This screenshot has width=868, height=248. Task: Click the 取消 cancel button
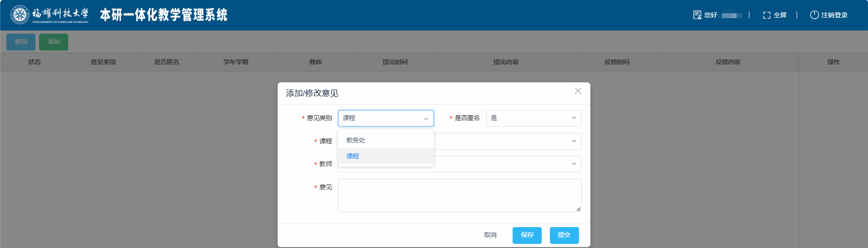tap(490, 235)
